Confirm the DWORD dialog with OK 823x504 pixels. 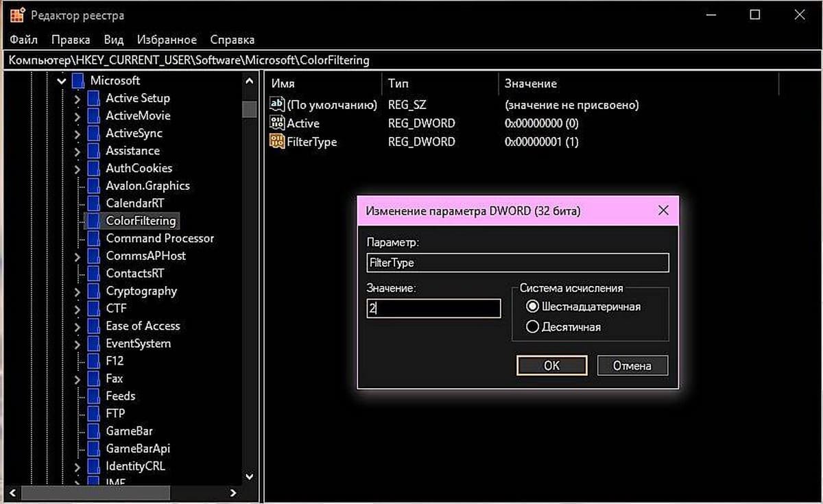(551, 365)
